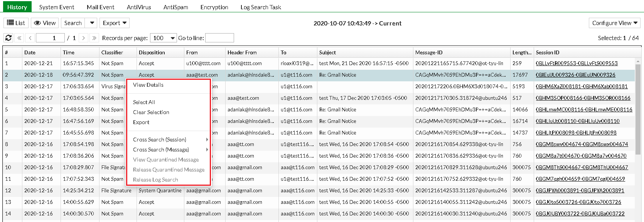
Task: Jump to last page double-right arrow
Action: pyautogui.click(x=94, y=38)
